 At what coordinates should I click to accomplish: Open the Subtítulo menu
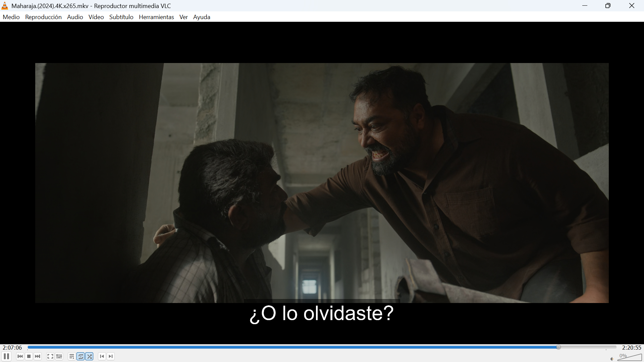121,17
